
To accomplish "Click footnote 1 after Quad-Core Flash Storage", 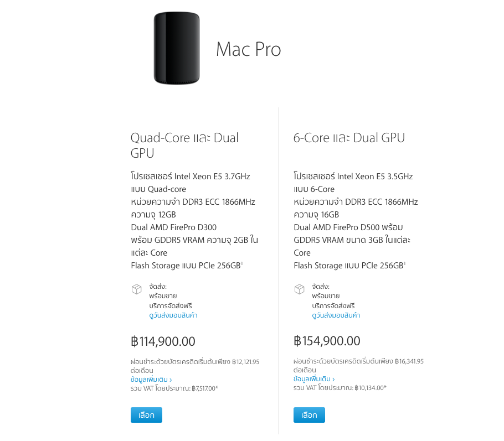I will [242, 263].
